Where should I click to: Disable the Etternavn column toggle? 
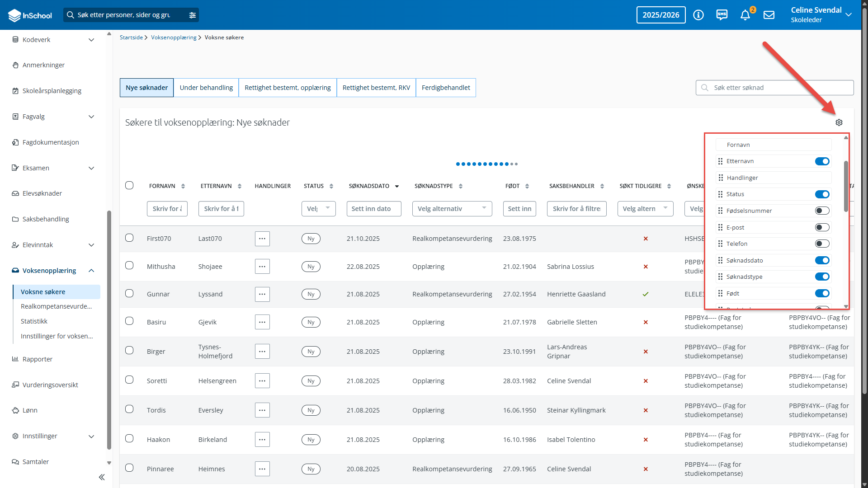click(x=822, y=161)
